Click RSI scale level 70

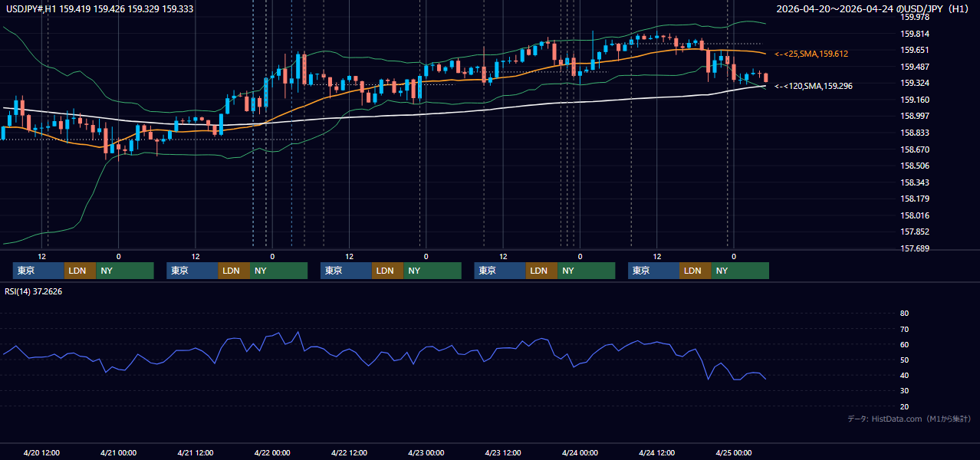pos(904,329)
